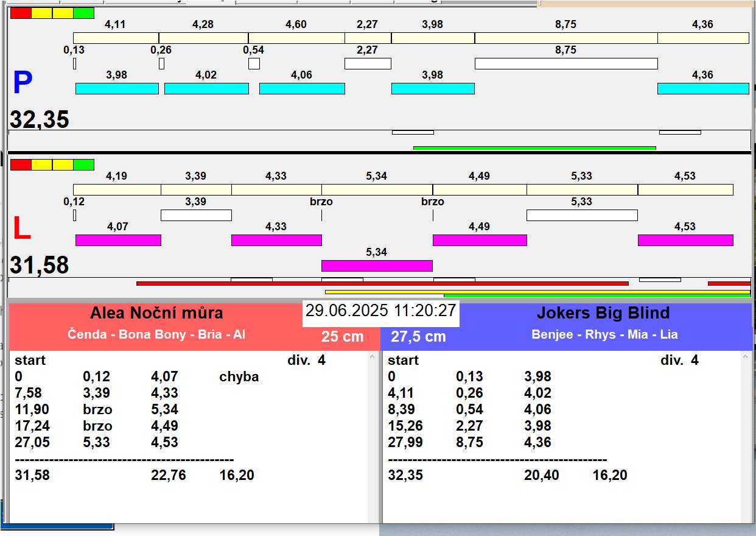The width and height of the screenshot is (756, 536).
Task: Click the 25 cm jump height label
Action: pyautogui.click(x=343, y=336)
